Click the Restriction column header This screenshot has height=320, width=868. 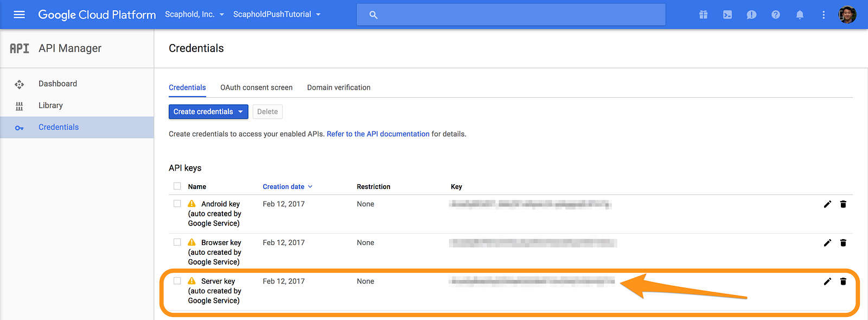pos(374,186)
